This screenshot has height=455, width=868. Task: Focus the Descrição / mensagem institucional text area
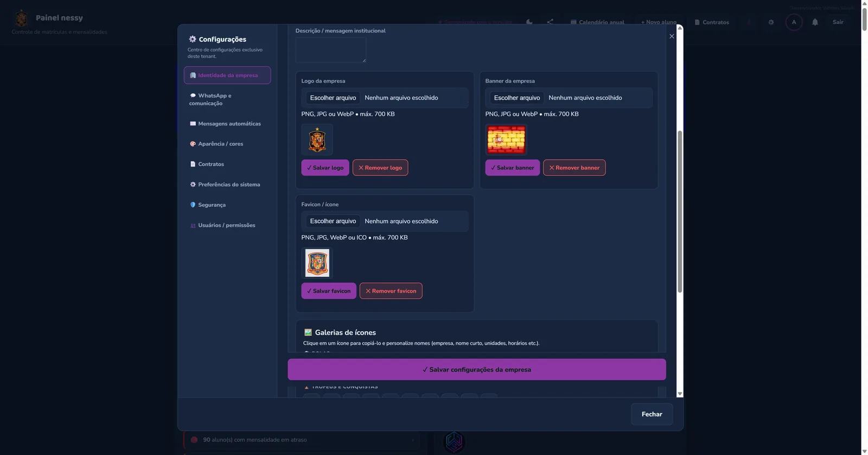coord(331,50)
